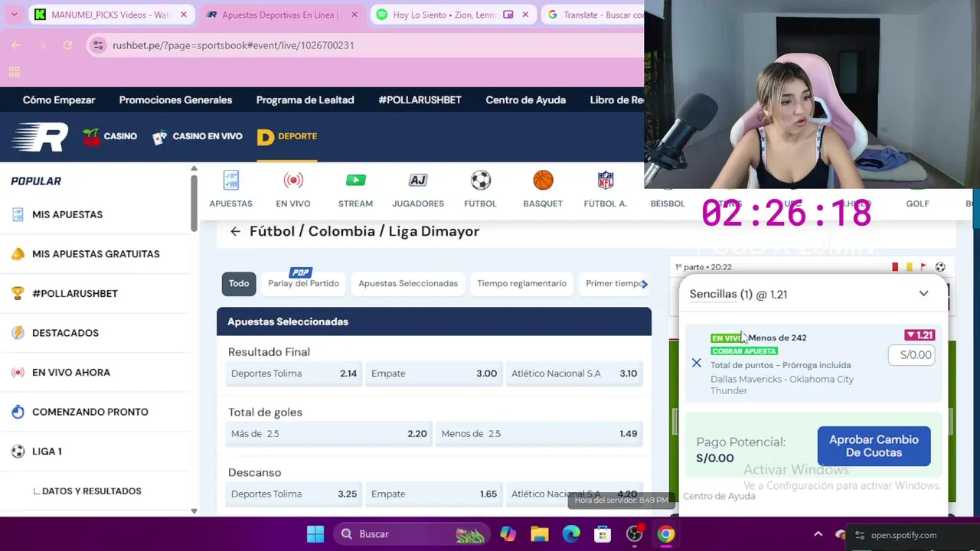The height and width of the screenshot is (551, 980).
Task: Select the Basquet basketball icon
Action: tap(543, 189)
